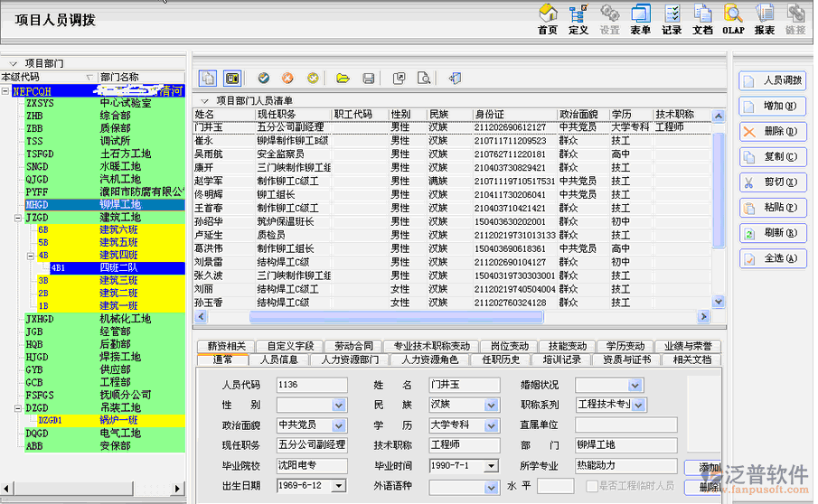Collapse the JZGD 建筑工地 tree node
Screen dimensions: 818x504
(19, 218)
